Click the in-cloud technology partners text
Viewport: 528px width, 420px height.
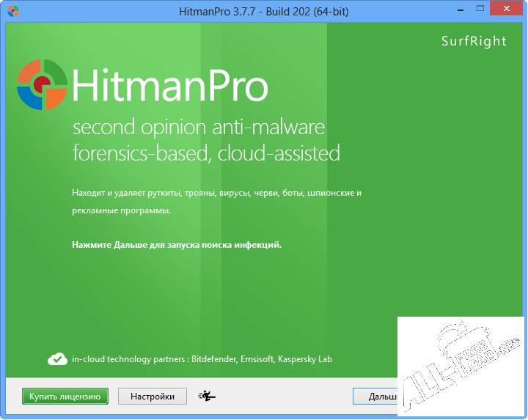[x=202, y=359]
